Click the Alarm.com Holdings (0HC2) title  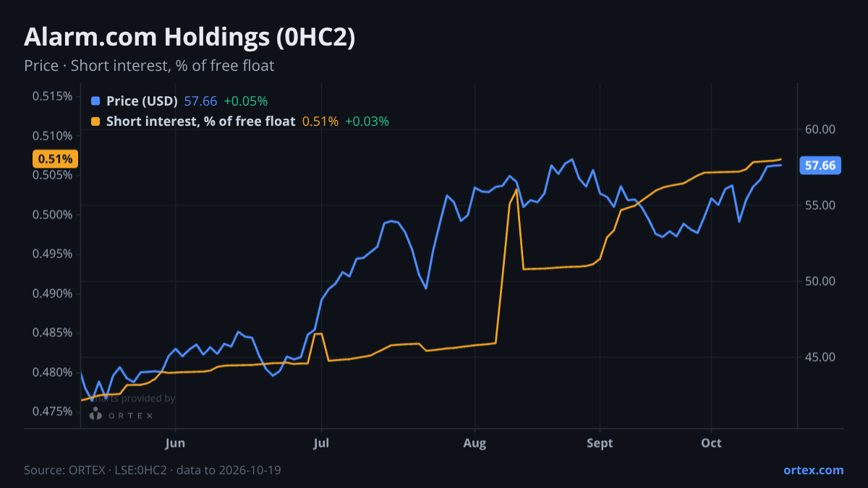190,38
